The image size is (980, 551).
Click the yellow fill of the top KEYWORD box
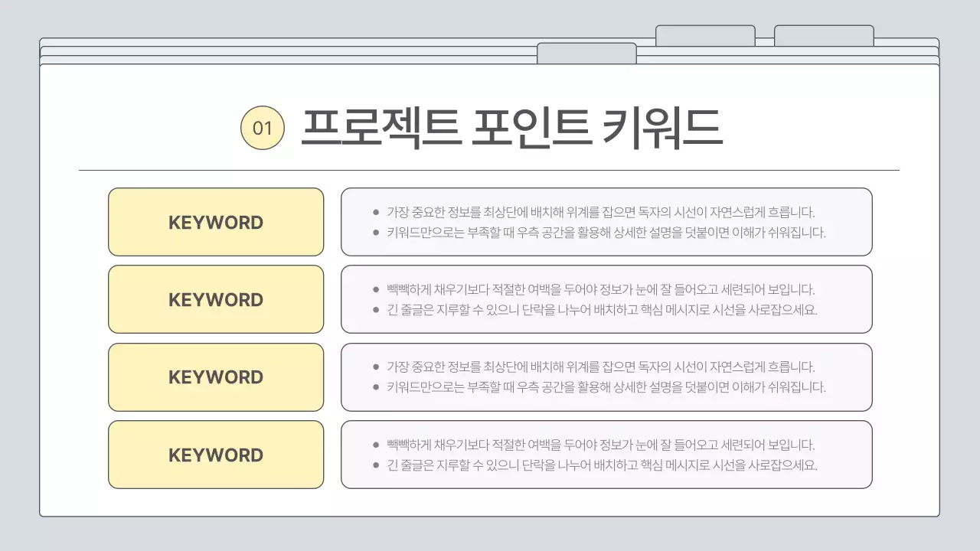[x=216, y=222]
